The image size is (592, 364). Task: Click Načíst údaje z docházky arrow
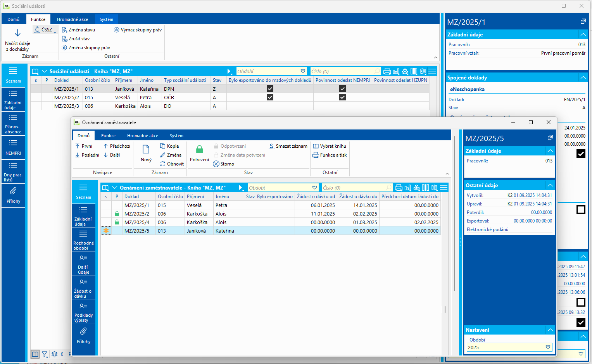17,33
